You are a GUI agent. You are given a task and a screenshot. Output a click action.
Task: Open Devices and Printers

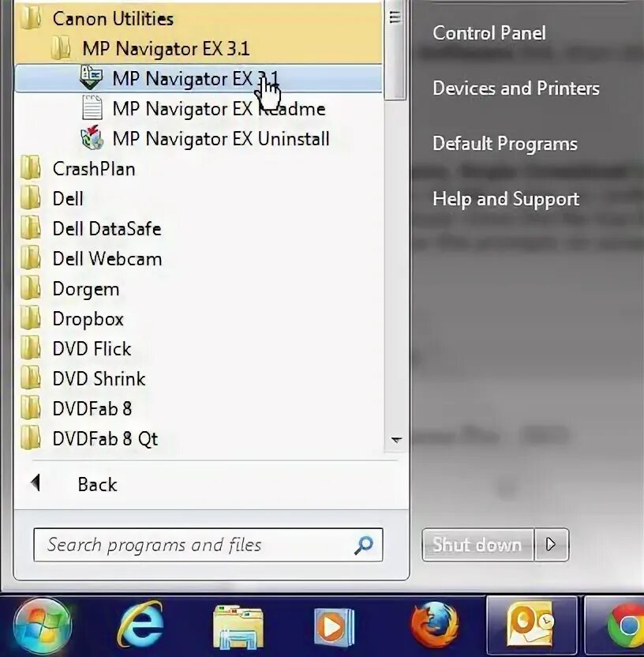pos(516,88)
